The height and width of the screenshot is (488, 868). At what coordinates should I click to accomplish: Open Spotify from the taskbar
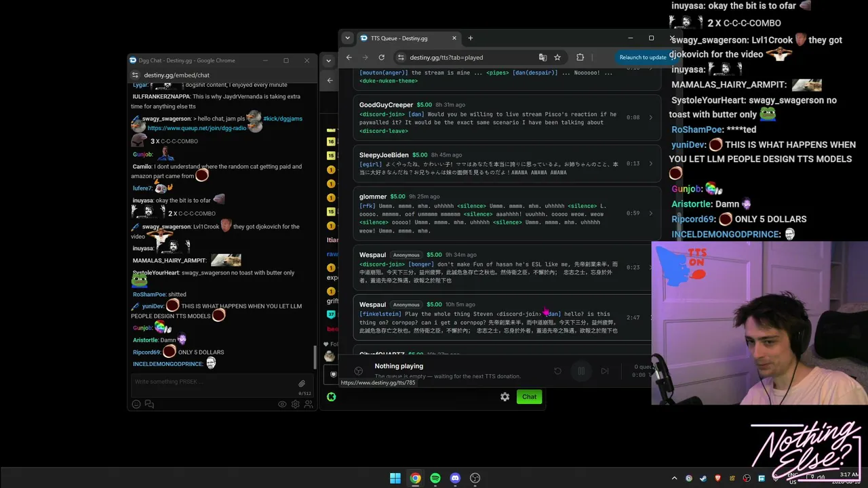pyautogui.click(x=435, y=479)
